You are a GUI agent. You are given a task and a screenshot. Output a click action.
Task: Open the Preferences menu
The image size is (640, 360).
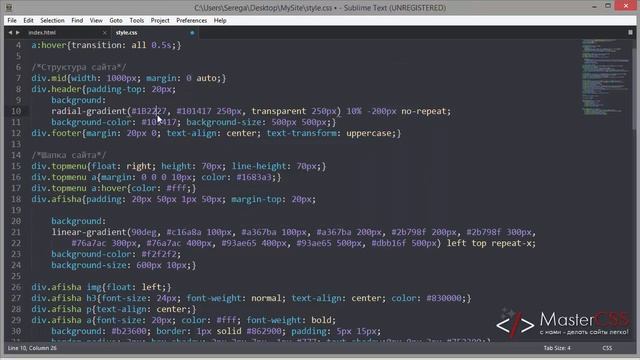[191, 20]
